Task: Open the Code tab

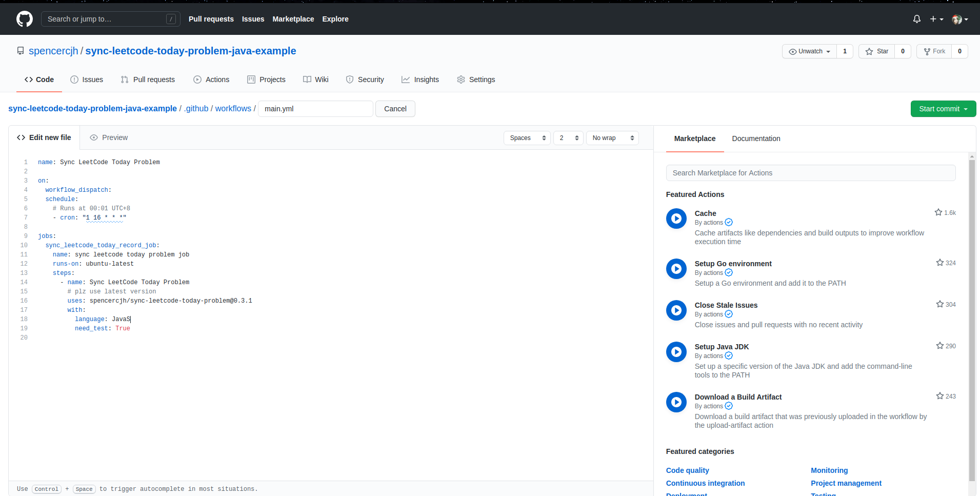Action: click(x=39, y=80)
